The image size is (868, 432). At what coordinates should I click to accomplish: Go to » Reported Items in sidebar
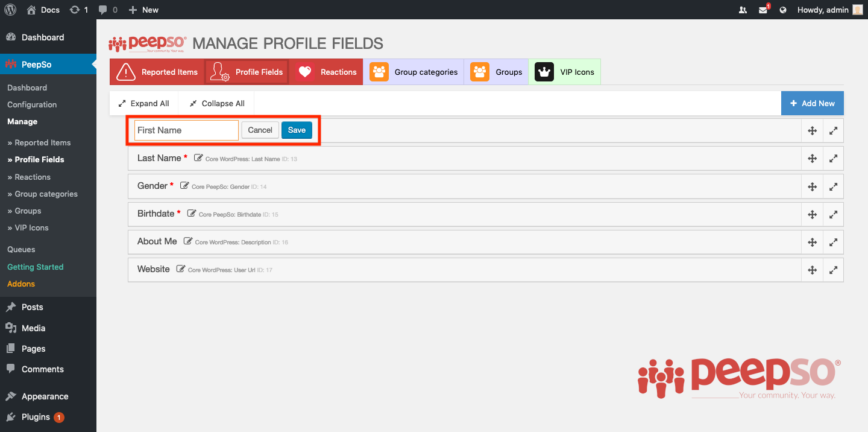click(x=39, y=142)
